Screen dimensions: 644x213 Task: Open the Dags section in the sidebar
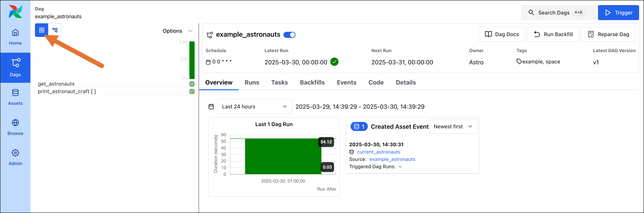click(x=15, y=68)
